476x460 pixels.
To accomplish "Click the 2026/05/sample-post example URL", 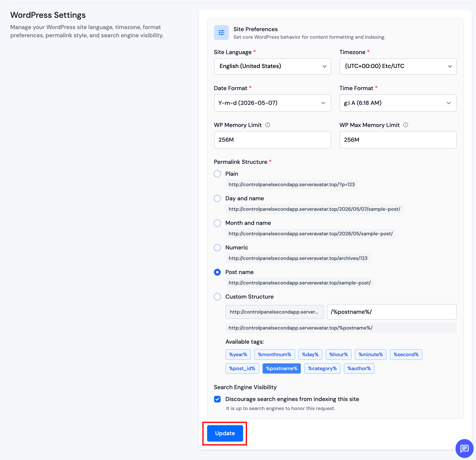I will point(311,233).
